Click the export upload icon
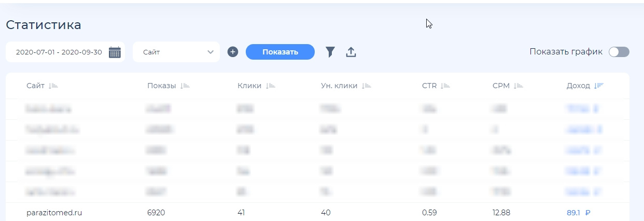Image resolution: width=644 pixels, height=221 pixels. (351, 52)
